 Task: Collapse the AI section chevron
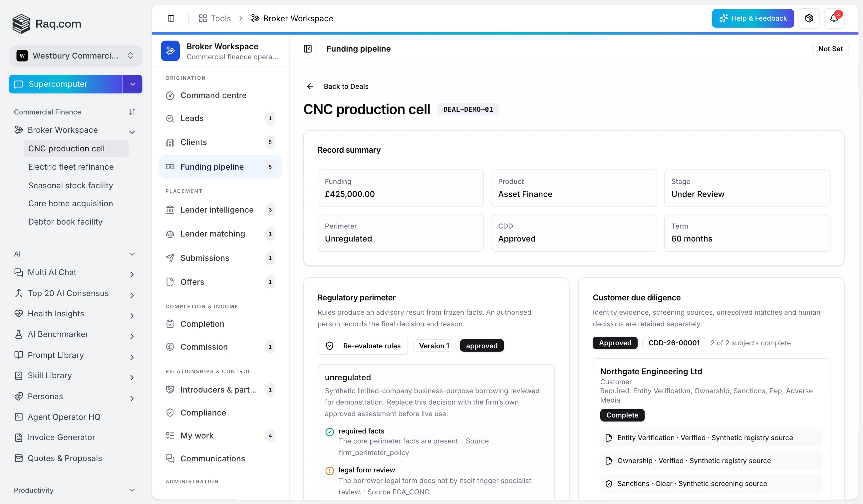132,254
